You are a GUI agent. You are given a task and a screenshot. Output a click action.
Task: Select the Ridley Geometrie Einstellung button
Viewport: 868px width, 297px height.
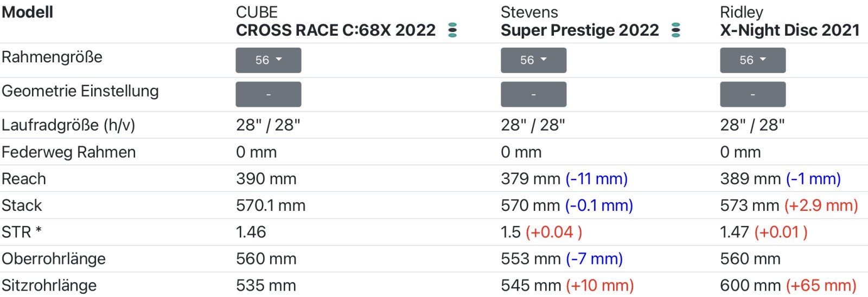click(x=752, y=94)
